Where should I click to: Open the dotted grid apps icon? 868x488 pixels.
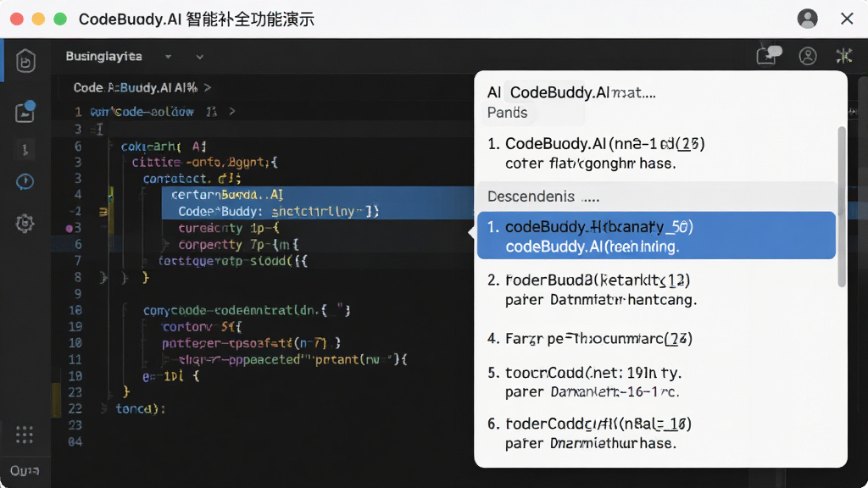25,435
